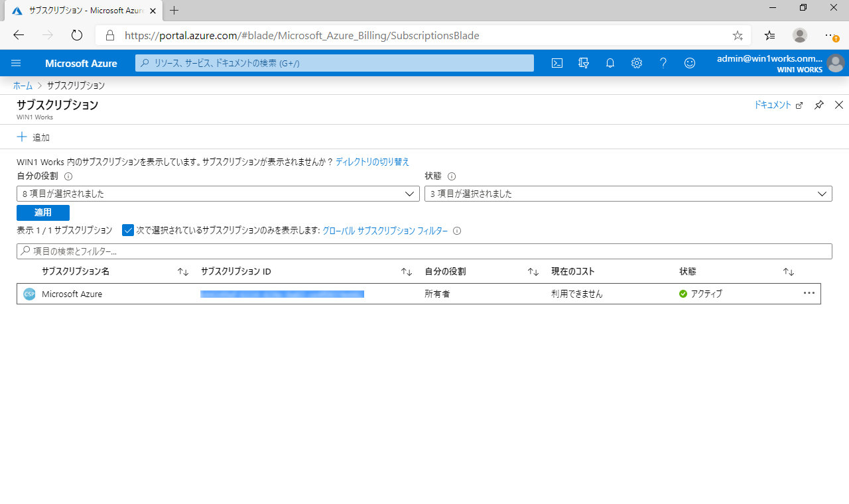Image resolution: width=849 pixels, height=504 pixels.
Task: Go to ホーム breadcrumb link
Action: pyautogui.click(x=23, y=86)
